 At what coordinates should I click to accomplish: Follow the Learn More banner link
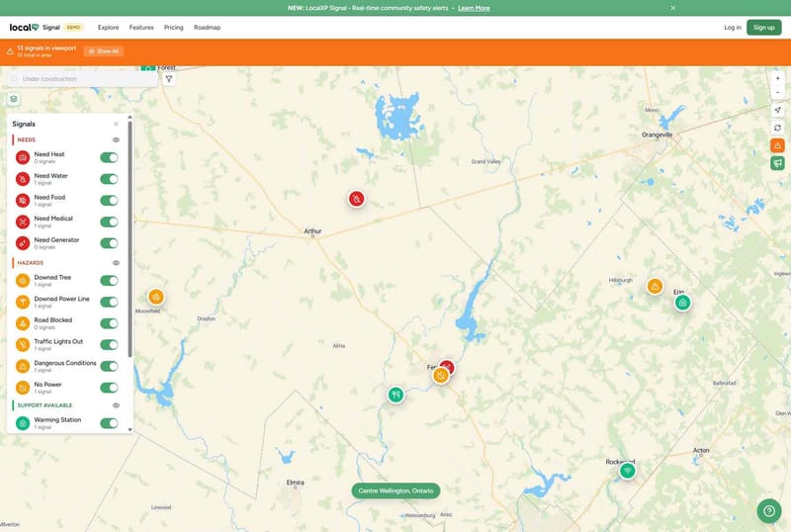[474, 8]
